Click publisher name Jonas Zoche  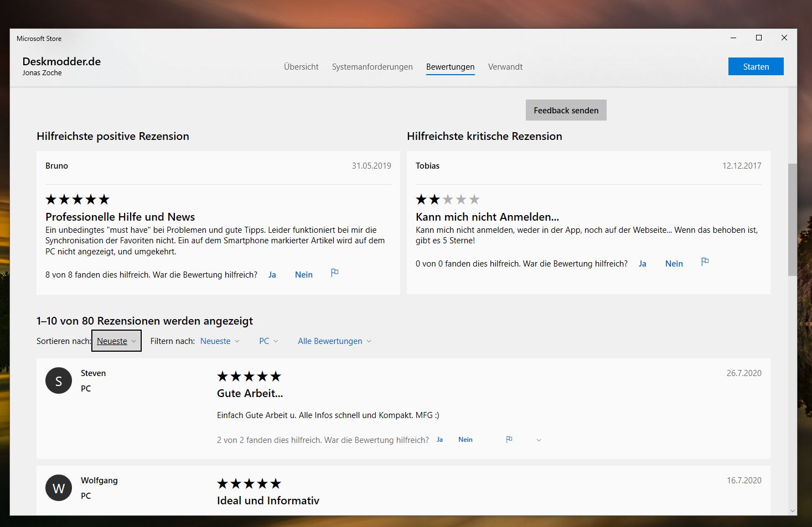click(42, 73)
